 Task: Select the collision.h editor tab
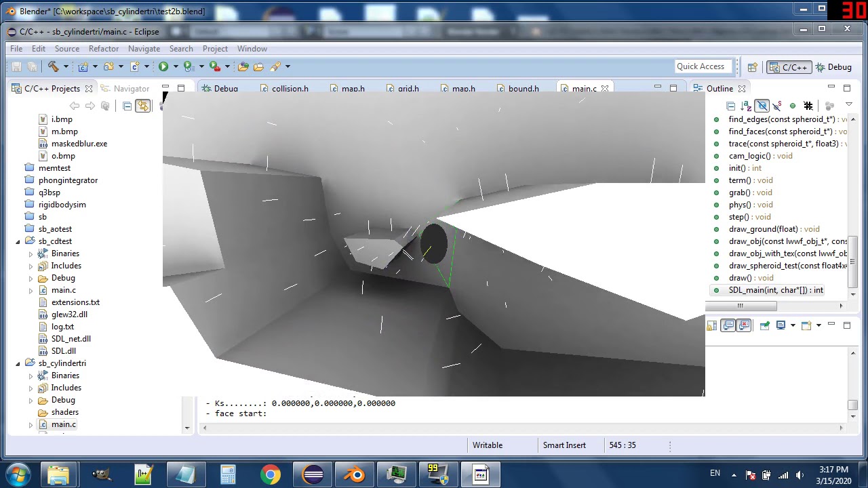click(x=283, y=89)
